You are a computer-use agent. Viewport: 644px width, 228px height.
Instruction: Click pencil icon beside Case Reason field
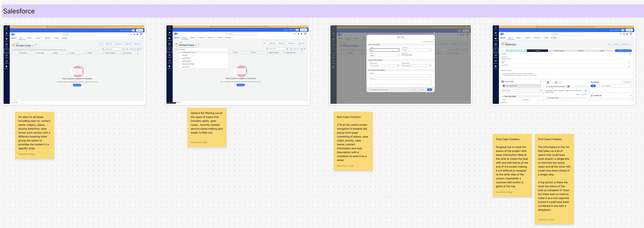click(x=629, y=66)
